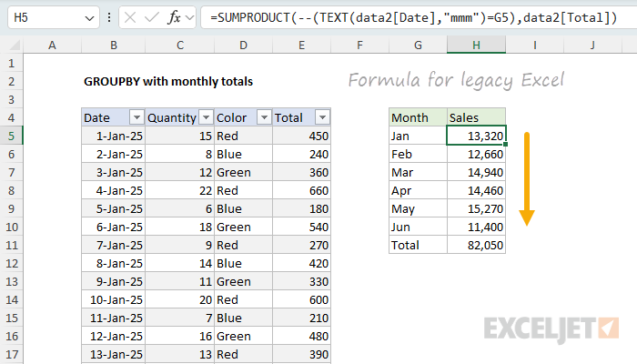This screenshot has height=364, width=637.
Task: Select the Total cell showing 450
Action: pos(301,136)
